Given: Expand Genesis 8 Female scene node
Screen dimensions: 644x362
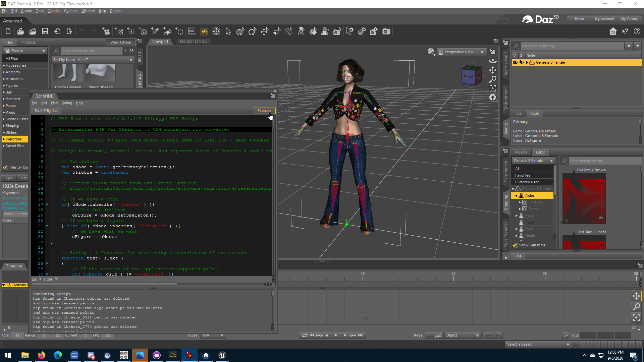Looking at the screenshot, I should (527, 63).
